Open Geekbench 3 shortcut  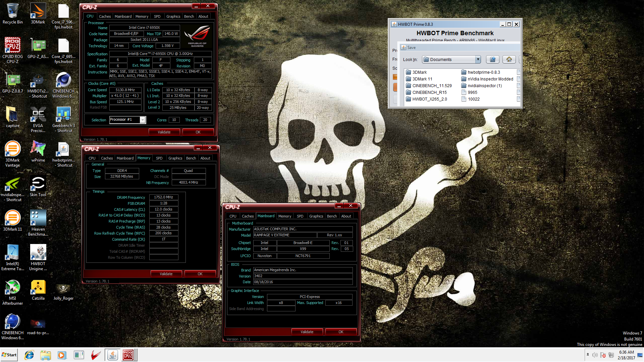pos(63,120)
